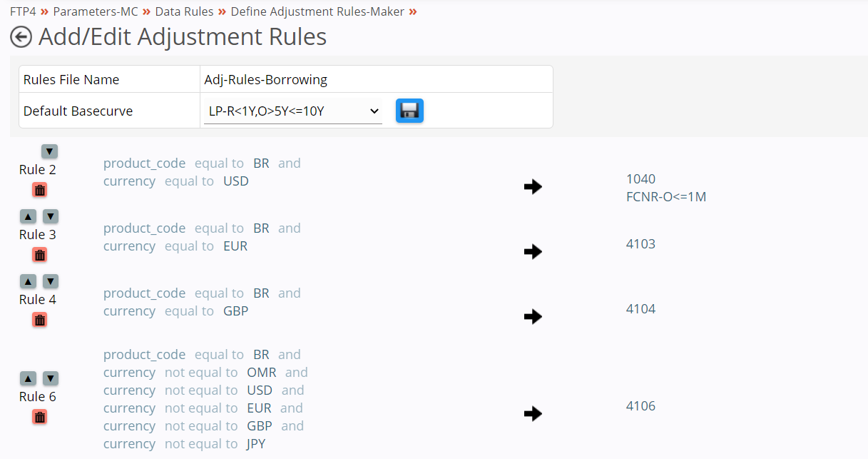Move Rule 6 up
The width and height of the screenshot is (868, 459).
[28, 378]
